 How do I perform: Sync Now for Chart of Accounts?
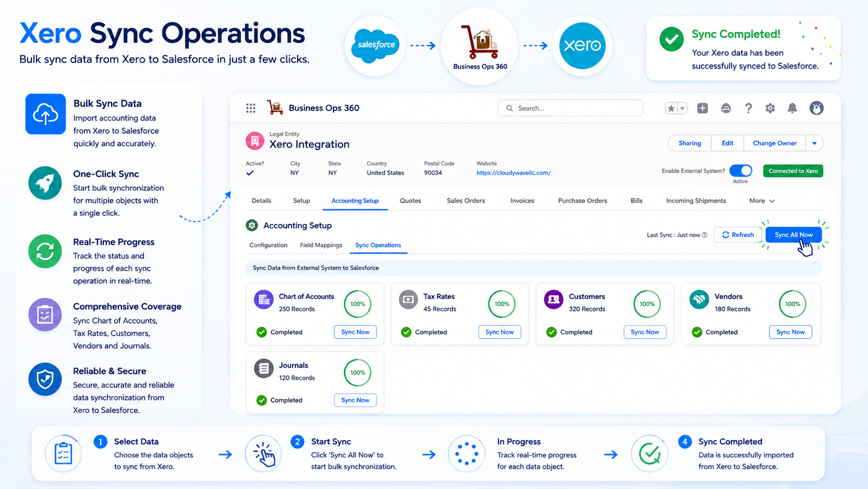pos(355,332)
